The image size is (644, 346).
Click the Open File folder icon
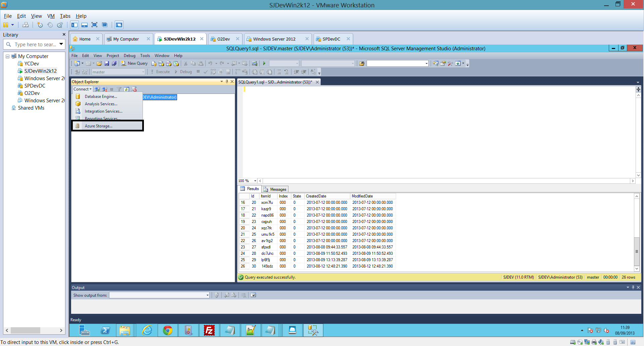[99, 63]
